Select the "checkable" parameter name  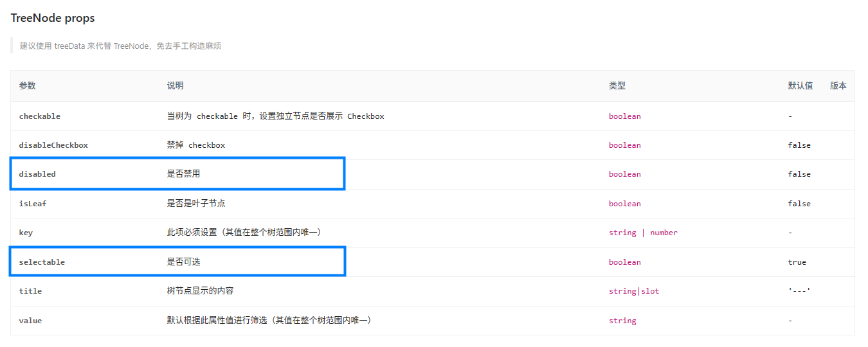click(x=40, y=116)
